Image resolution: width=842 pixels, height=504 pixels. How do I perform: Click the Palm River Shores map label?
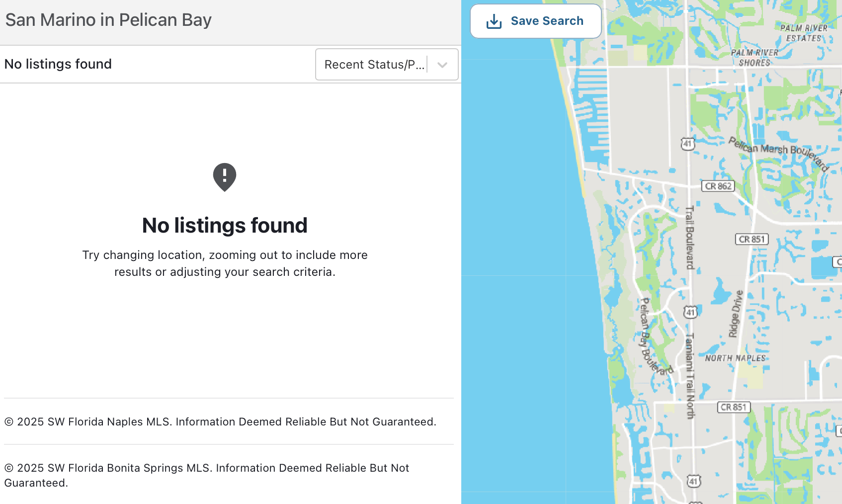pyautogui.click(x=755, y=58)
